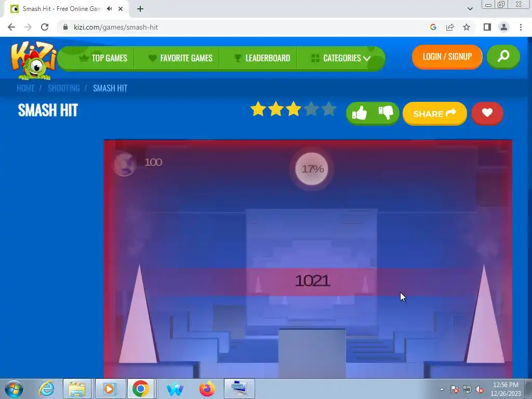Click the right pink pyramid in game

485,315
